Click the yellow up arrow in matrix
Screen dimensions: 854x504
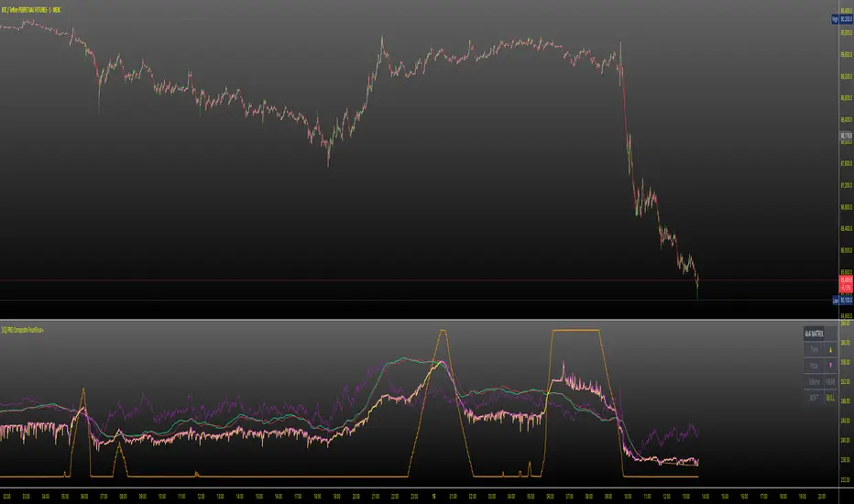click(830, 349)
